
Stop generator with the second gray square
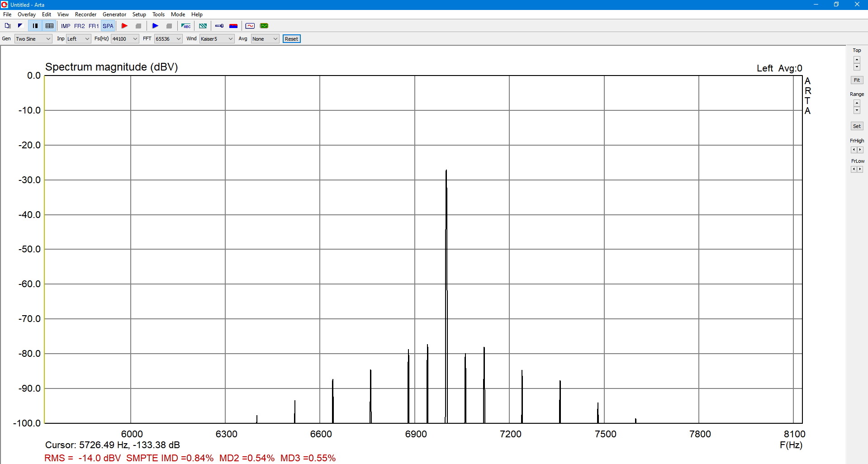pos(169,26)
